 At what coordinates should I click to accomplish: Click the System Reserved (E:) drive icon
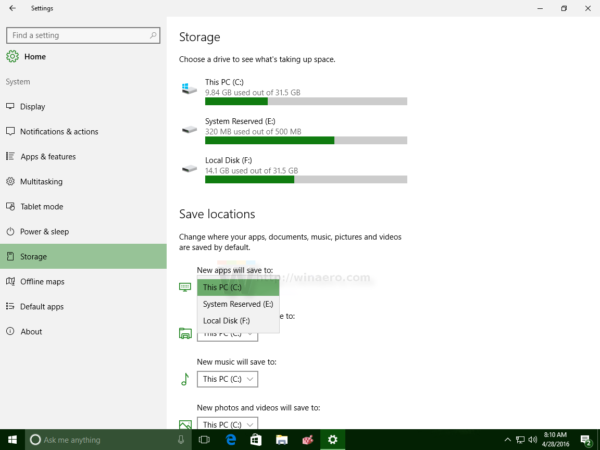(189, 130)
